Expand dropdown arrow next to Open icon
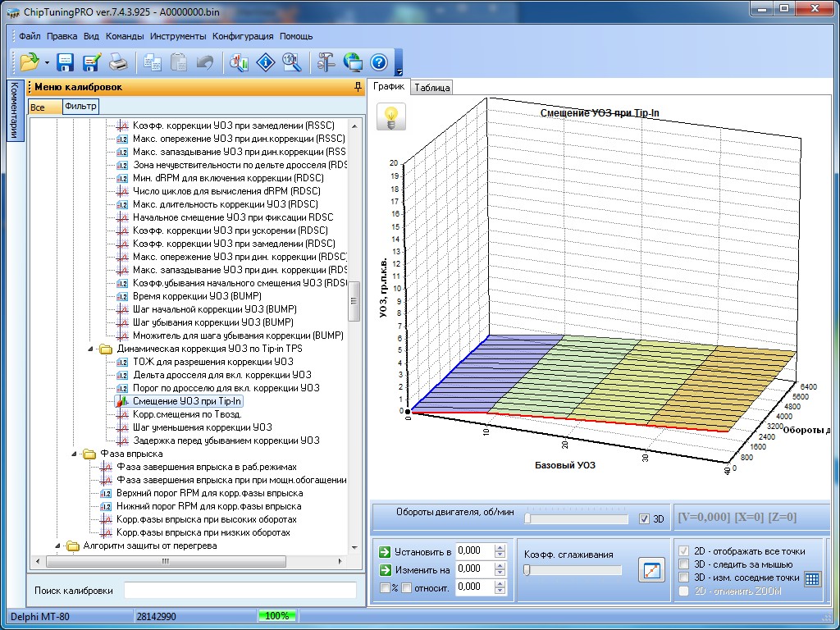This screenshot has width=840, height=630. click(47, 62)
